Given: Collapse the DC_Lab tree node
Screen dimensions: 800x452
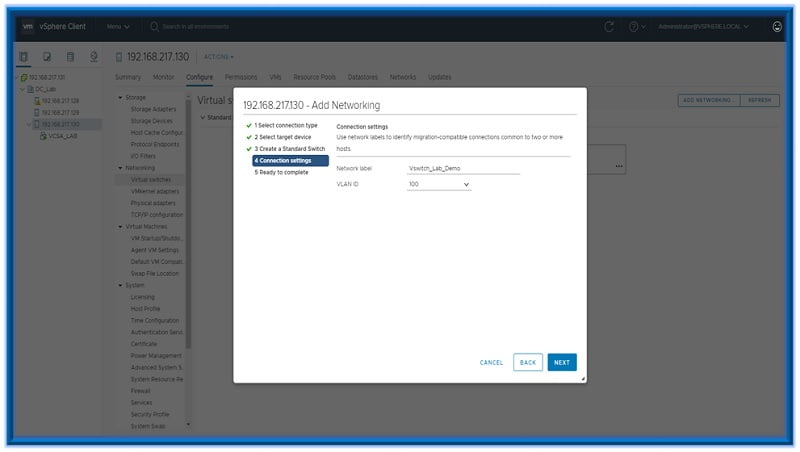Looking at the screenshot, I should 20,89.
